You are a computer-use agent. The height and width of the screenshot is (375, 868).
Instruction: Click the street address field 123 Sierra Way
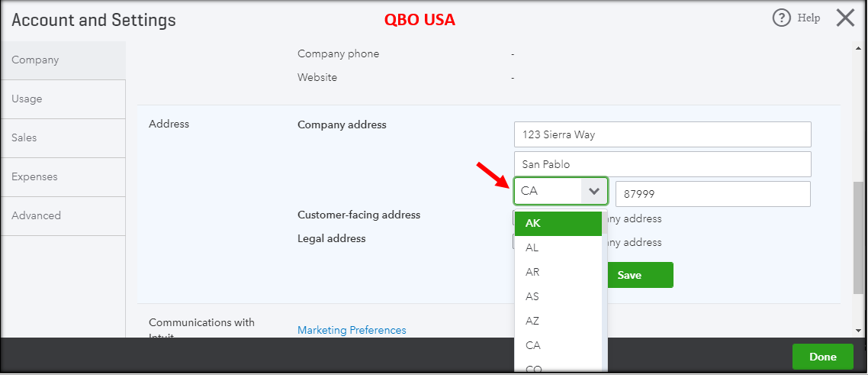click(662, 134)
